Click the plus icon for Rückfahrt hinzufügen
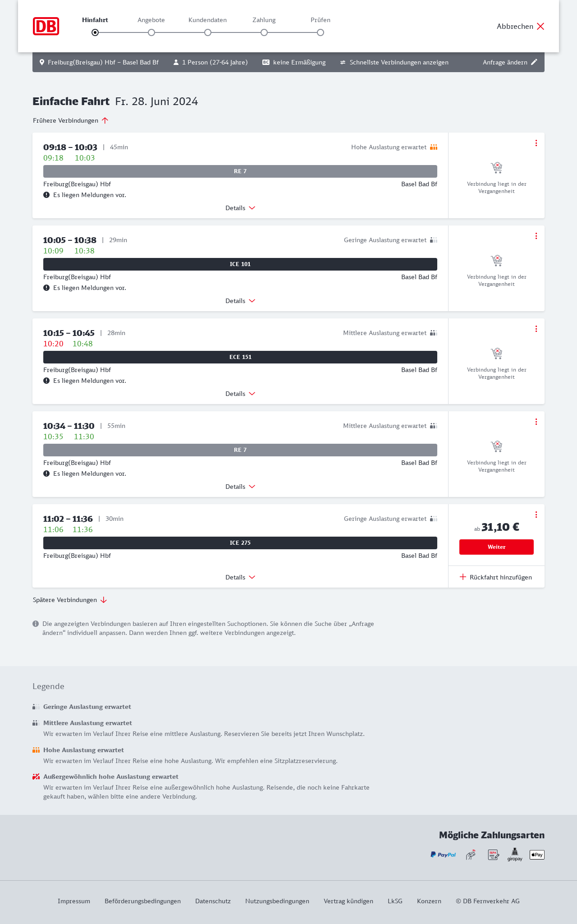577x924 pixels. tap(463, 577)
